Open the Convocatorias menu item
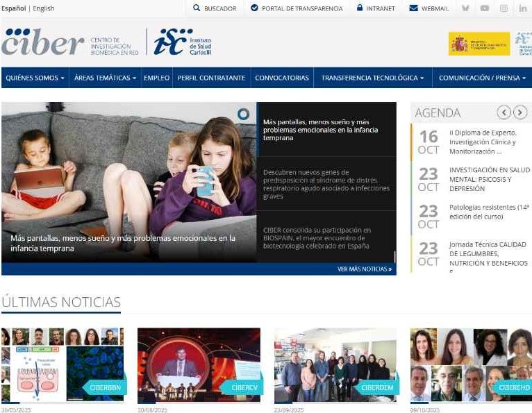This screenshot has height=413, width=532. point(281,78)
